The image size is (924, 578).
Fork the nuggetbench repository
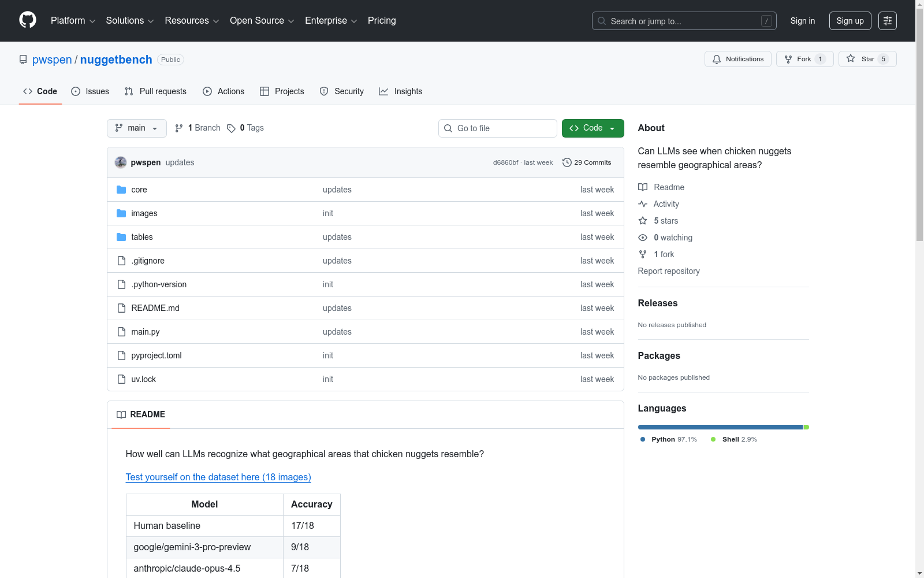coord(805,59)
